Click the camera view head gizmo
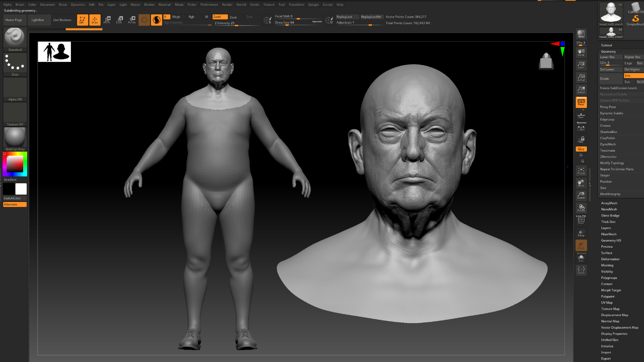The width and height of the screenshot is (644, 362). [x=546, y=61]
